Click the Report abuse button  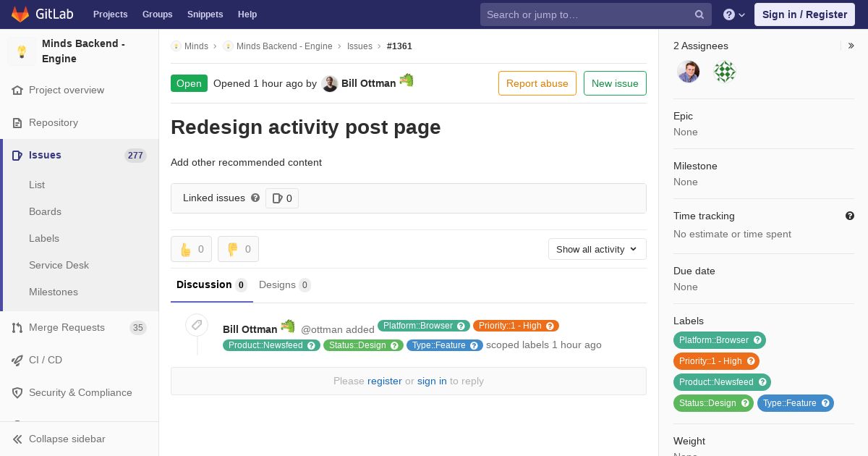point(537,83)
